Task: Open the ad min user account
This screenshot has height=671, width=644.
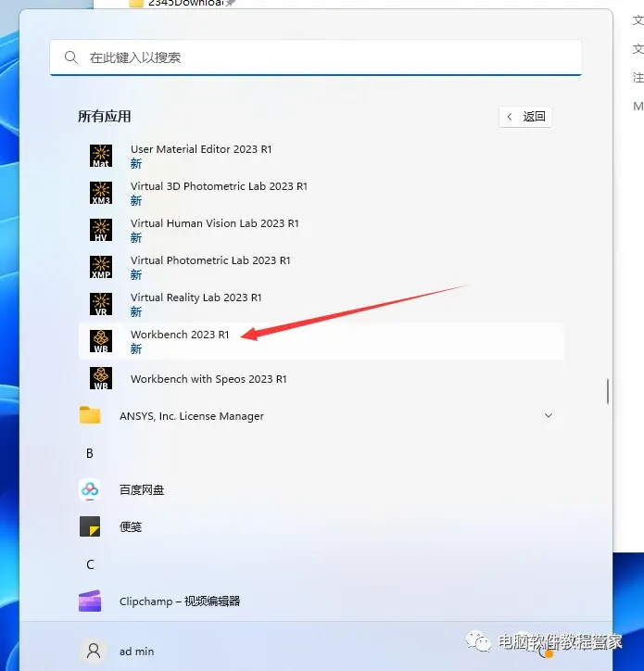Action: point(117,651)
